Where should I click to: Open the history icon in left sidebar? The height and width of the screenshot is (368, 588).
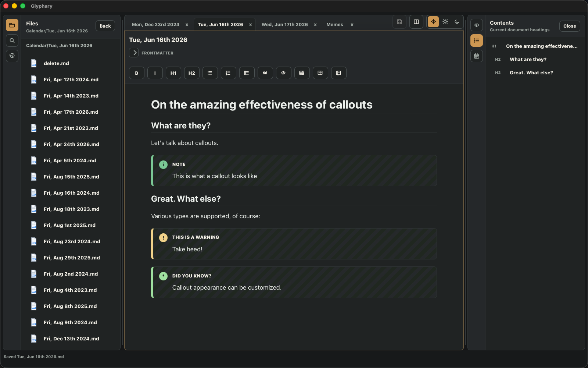click(x=12, y=56)
